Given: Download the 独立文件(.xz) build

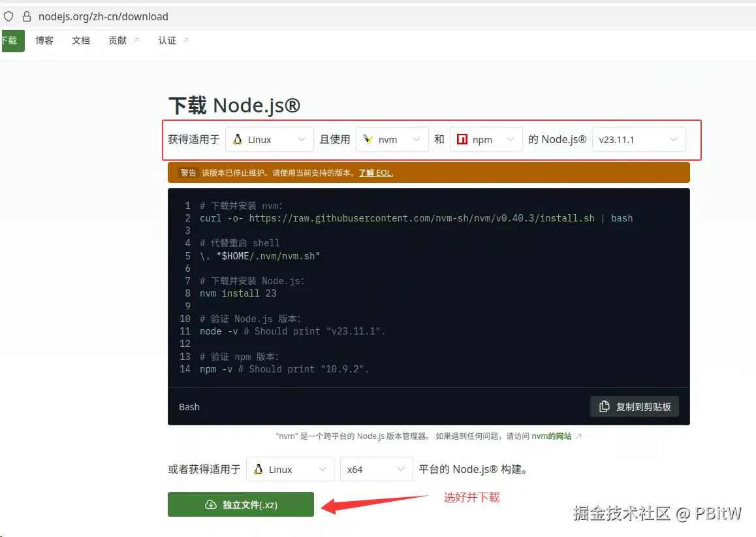Looking at the screenshot, I should 241,504.
